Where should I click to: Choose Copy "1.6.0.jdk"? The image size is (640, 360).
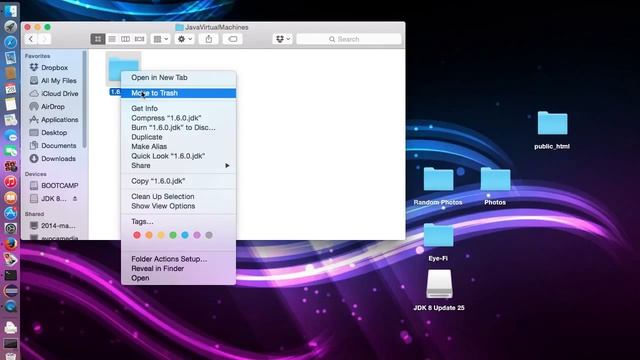178,181
